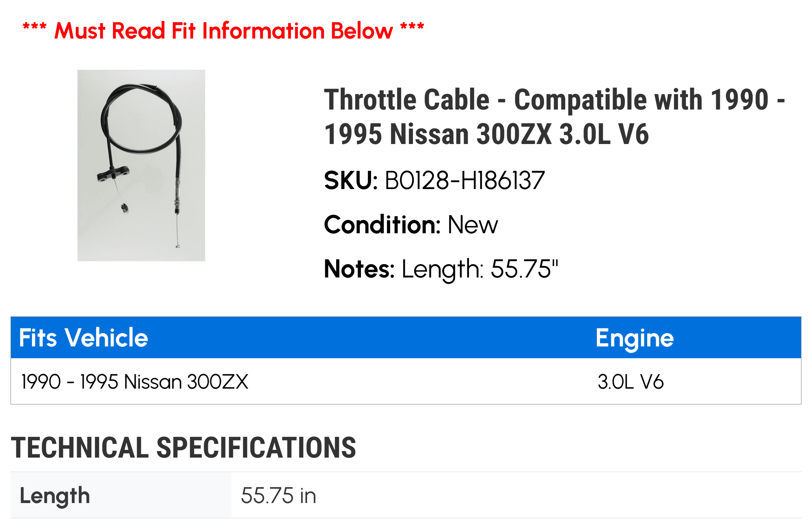Select the '3.0L V6' engine cell
The image size is (812, 529).
(631, 382)
